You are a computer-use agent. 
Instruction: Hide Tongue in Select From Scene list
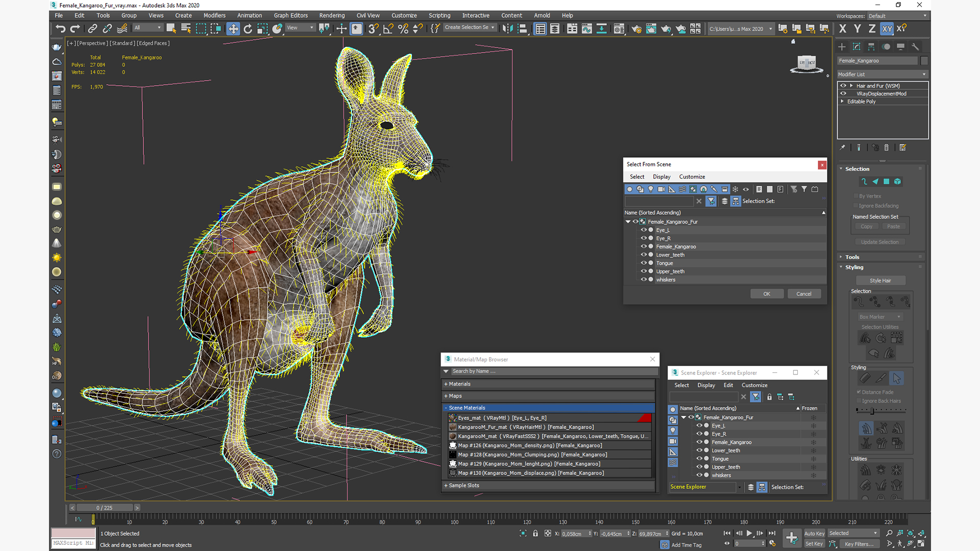(x=644, y=263)
